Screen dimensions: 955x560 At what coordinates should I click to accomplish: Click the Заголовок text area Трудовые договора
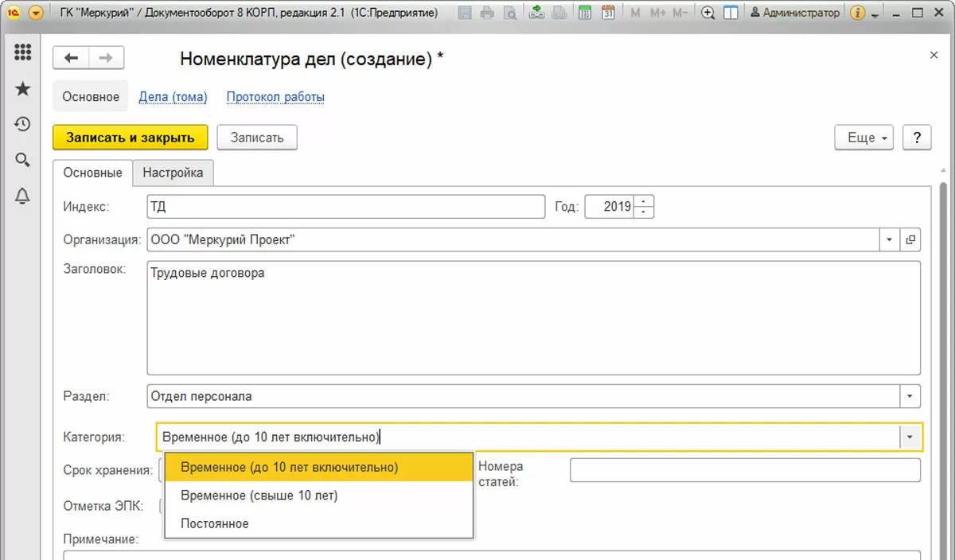[x=534, y=317]
